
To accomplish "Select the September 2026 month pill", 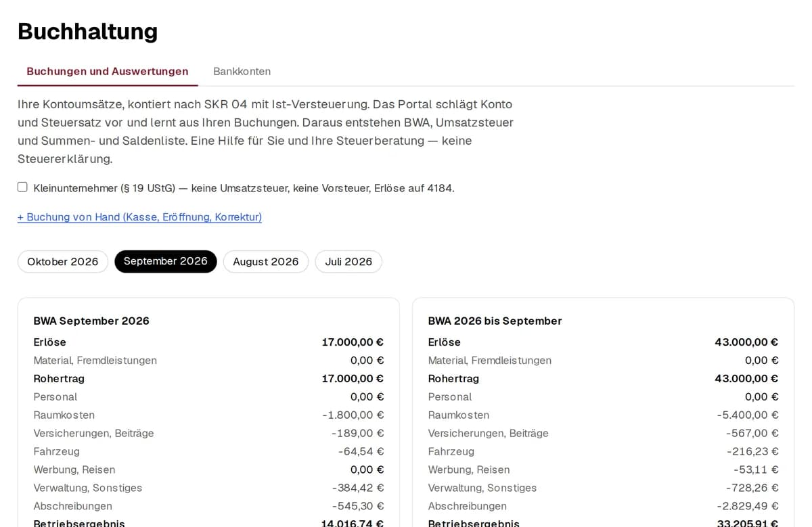I will pos(166,262).
